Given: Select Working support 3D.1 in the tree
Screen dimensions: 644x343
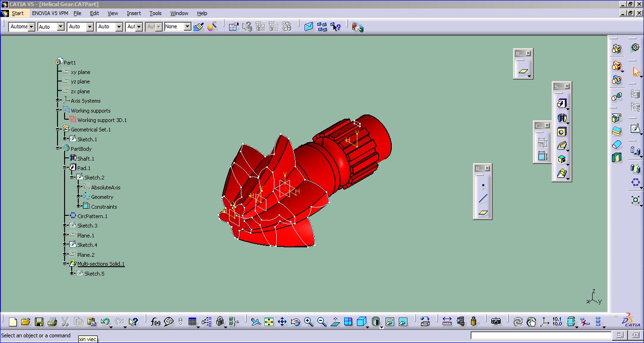Looking at the screenshot, I should pyautogui.click(x=102, y=120).
